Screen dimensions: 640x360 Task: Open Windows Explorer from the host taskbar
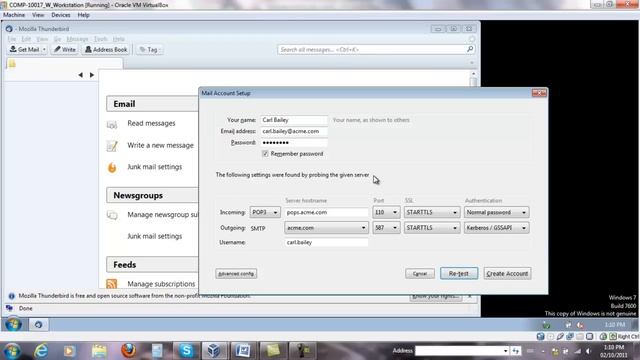(x=99, y=351)
